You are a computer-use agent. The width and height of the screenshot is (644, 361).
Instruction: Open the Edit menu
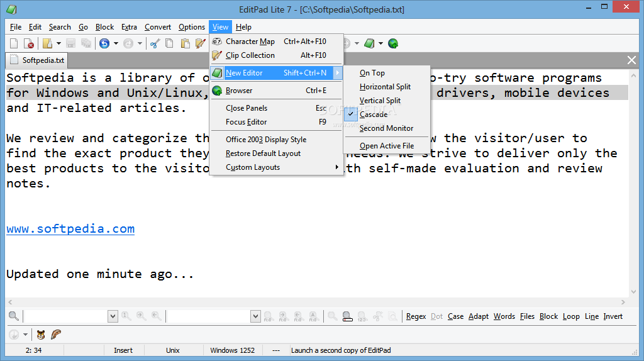(35, 27)
